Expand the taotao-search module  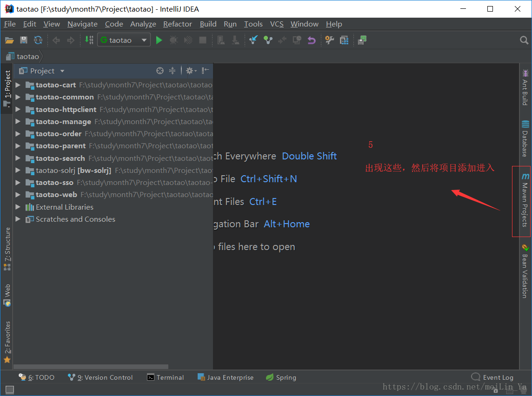point(18,158)
